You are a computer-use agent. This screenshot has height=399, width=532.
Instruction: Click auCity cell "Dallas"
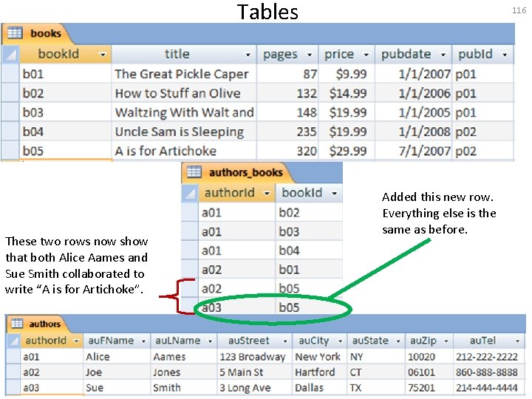[x=319, y=387]
